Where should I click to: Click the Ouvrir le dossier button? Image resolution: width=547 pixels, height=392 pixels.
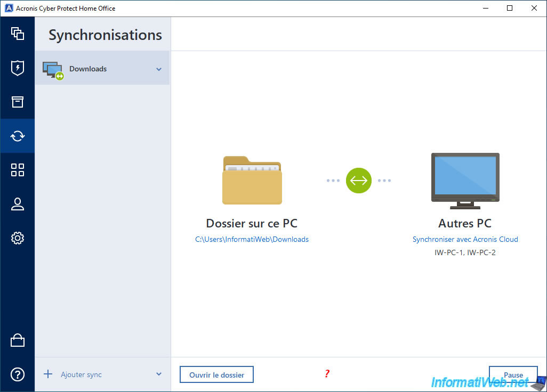(x=216, y=375)
